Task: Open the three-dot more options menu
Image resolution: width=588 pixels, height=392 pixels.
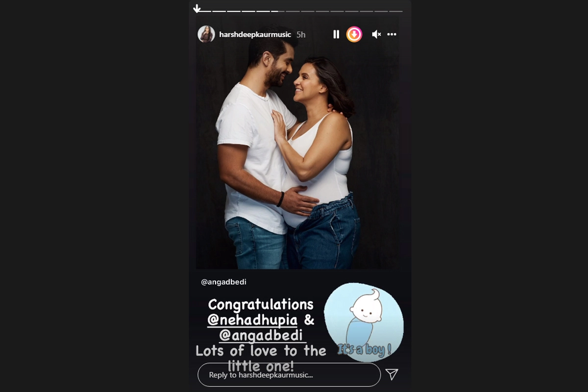Action: 392,34
